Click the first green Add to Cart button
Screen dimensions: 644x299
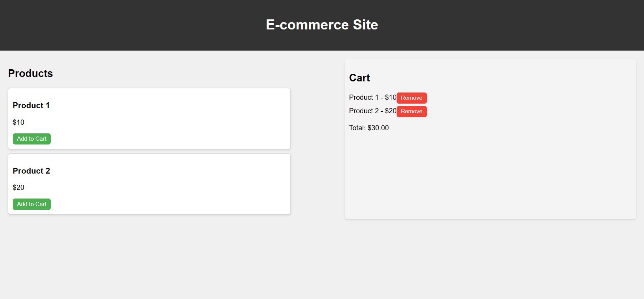(32, 139)
